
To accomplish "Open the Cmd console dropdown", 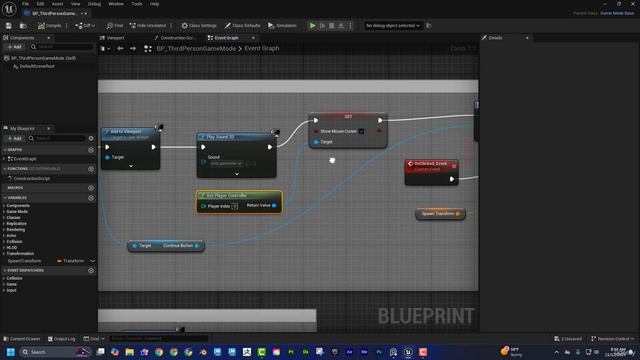I will tap(93, 339).
